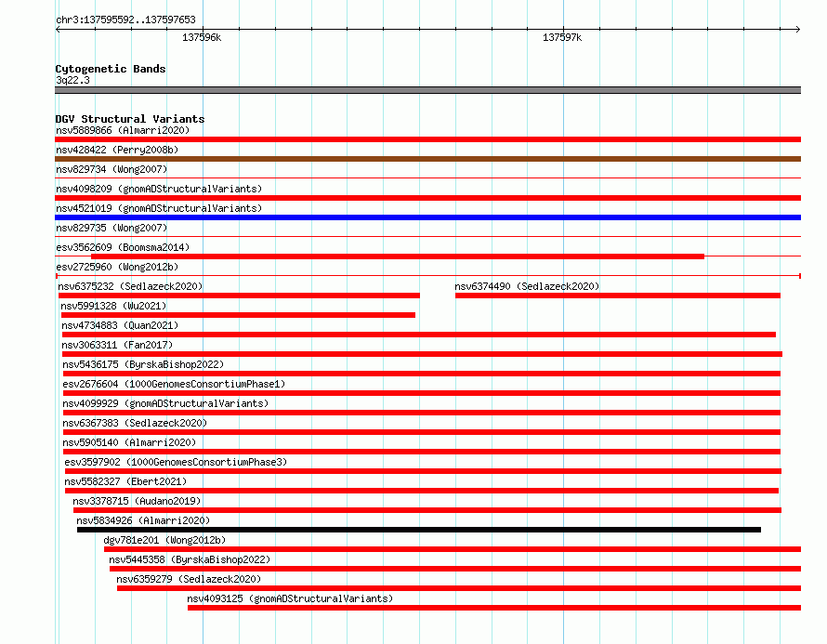This screenshot has height=644, width=827.
Task: Click nsv3063311 (Fan2017) label
Action: pos(117,345)
